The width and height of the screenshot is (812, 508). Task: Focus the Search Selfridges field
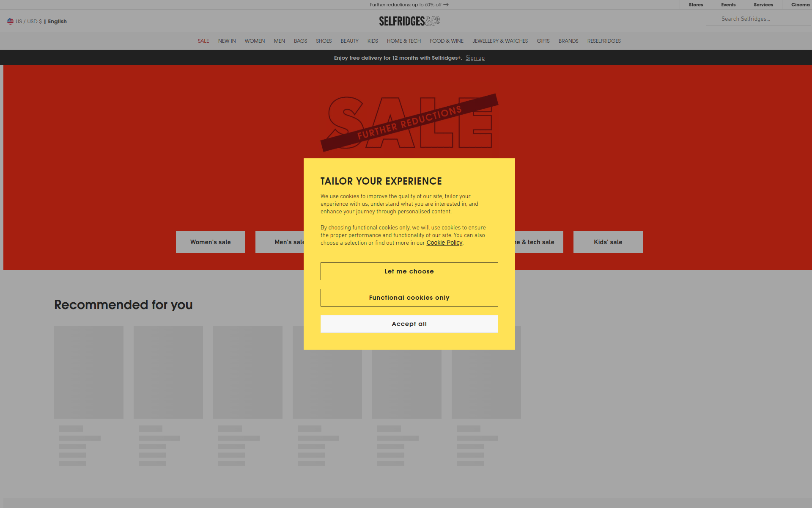click(759, 19)
